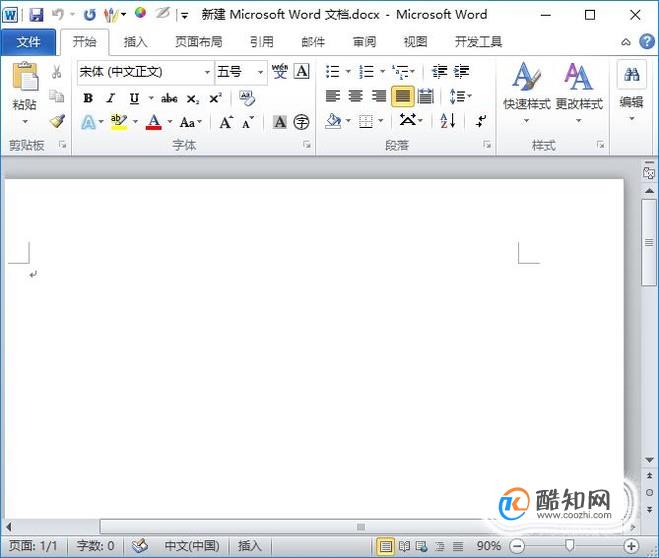This screenshot has height=558, width=659.
Task: Switch to Full Screen Reading view
Action: pos(404,546)
